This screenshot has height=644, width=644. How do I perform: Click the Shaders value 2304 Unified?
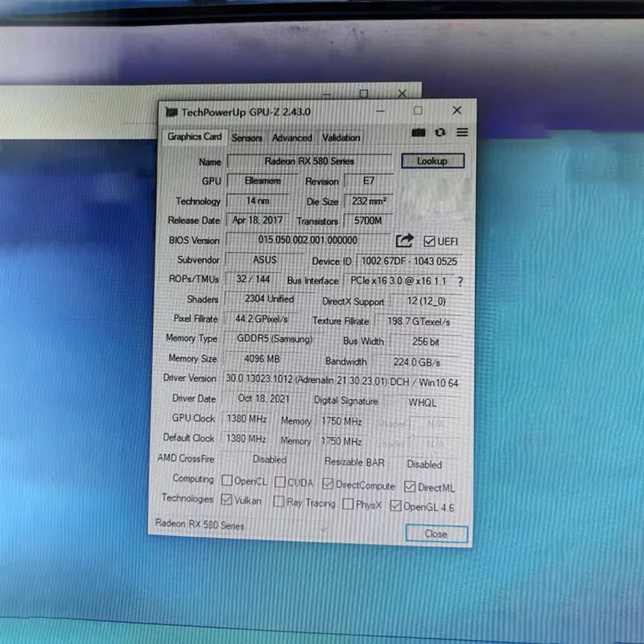[269, 299]
